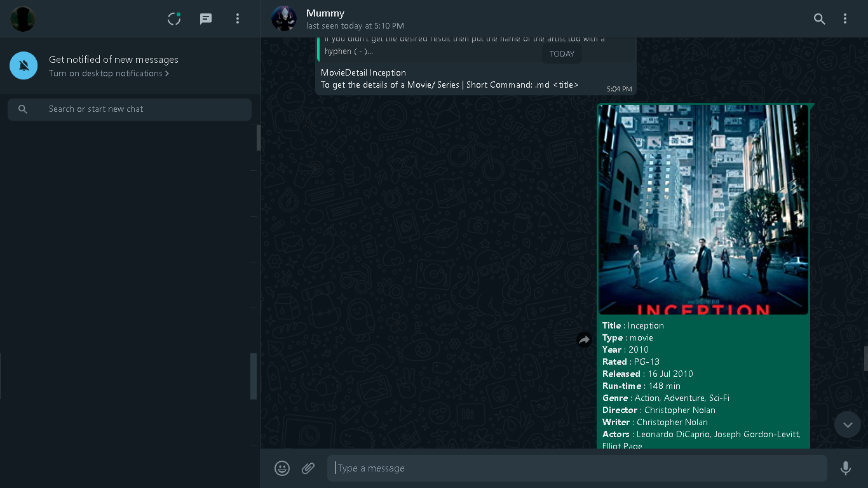
Task: Turn on desktop notifications
Action: [x=109, y=74]
